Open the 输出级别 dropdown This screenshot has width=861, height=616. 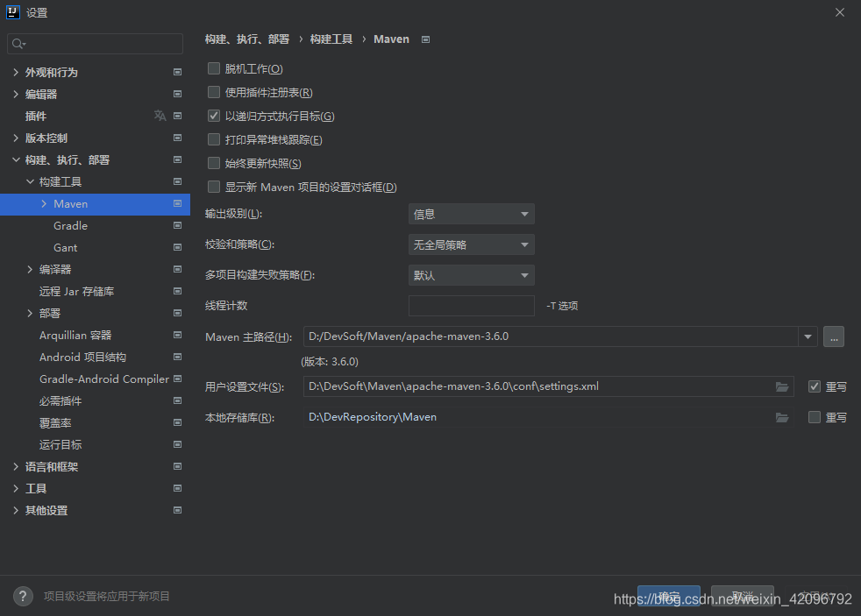pyautogui.click(x=471, y=214)
